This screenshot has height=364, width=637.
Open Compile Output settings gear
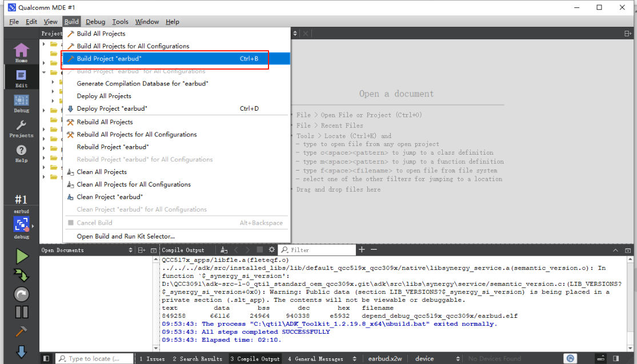pyautogui.click(x=272, y=249)
